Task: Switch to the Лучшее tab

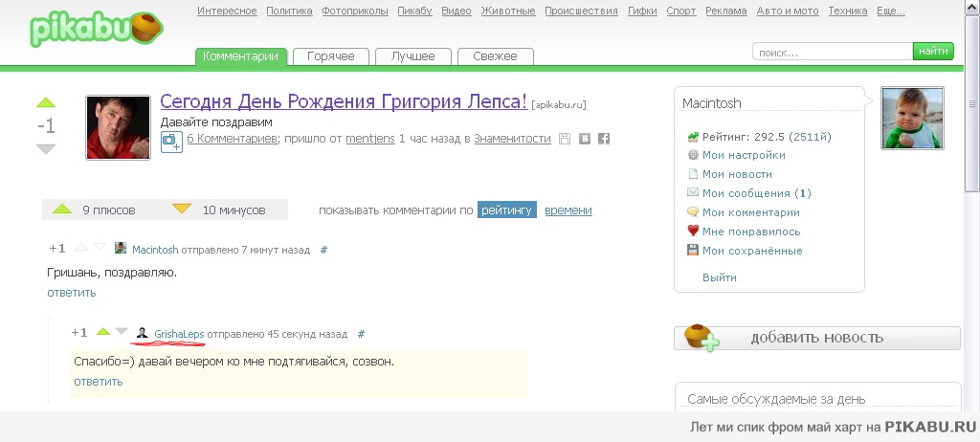Action: 413,56
